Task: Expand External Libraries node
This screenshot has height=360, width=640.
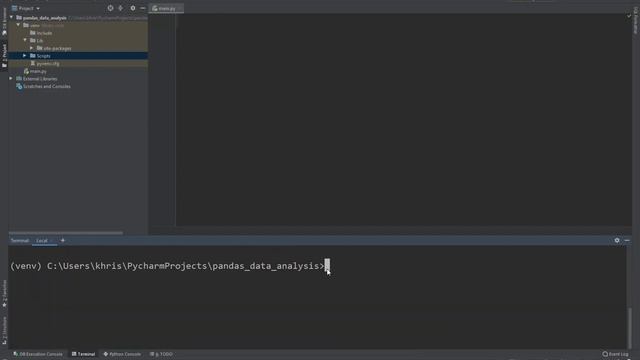Action: [11, 78]
